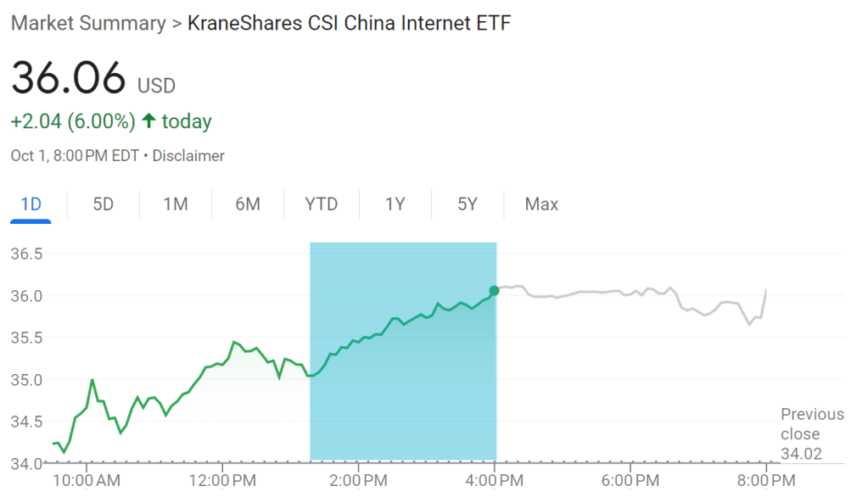
Task: Click the 12:00 PM time axis label
Action: coord(222,481)
